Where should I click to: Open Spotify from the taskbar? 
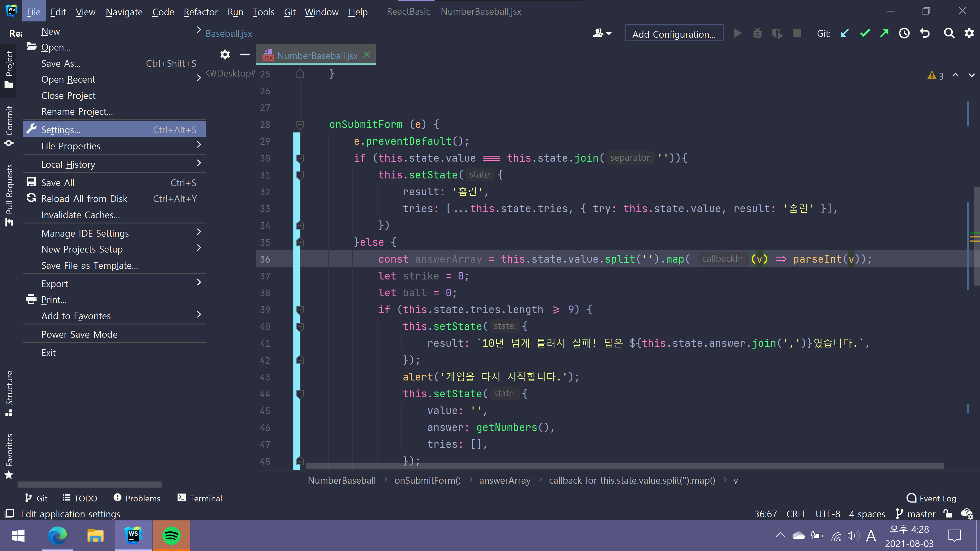171,536
